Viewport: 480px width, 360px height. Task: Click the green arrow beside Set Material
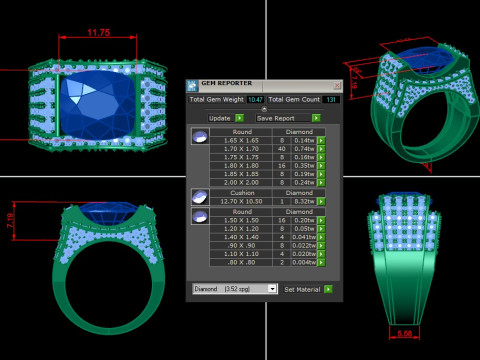point(328,289)
